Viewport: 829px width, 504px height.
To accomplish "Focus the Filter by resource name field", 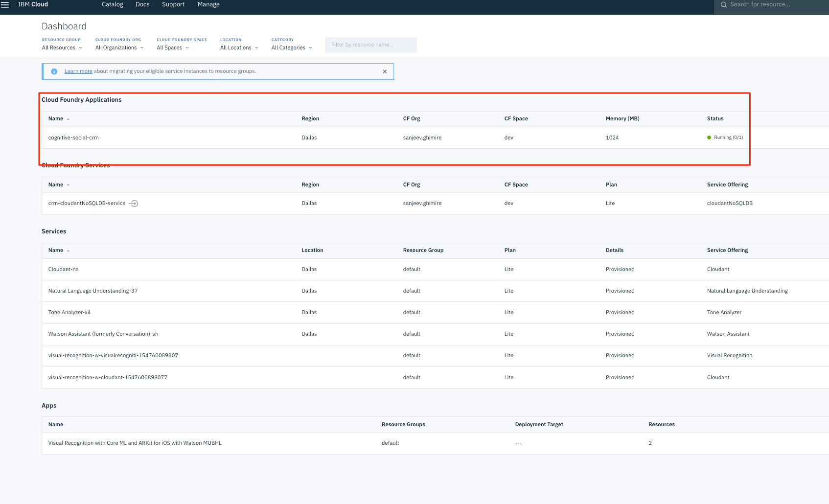I will tap(371, 45).
